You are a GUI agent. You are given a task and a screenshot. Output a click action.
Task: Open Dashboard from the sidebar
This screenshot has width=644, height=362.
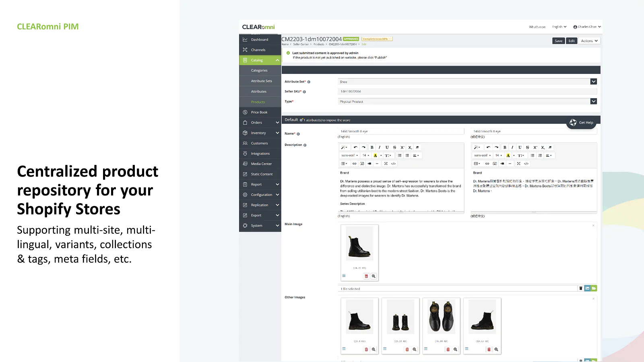tap(260, 39)
